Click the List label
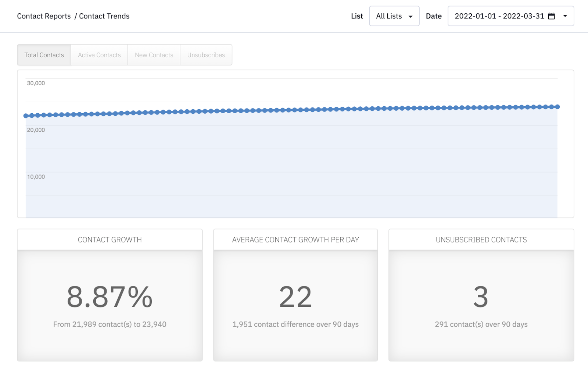Screen dimensions: 588x366 click(357, 16)
